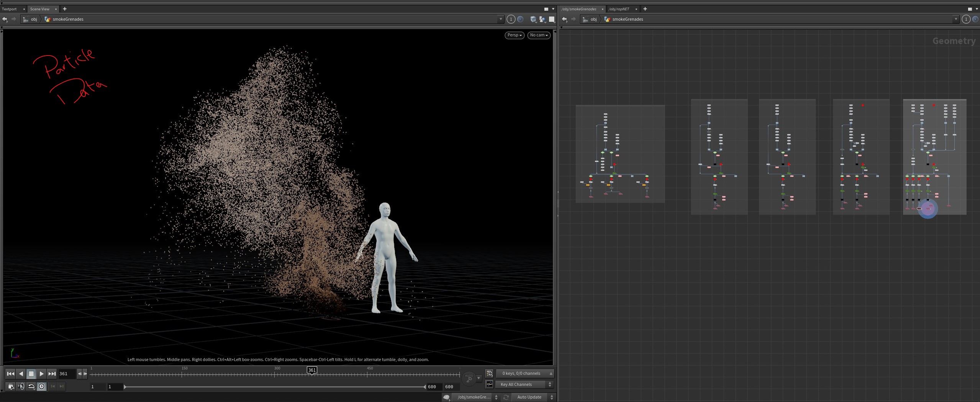Switch to the Textport tab
The image size is (980, 402).
coord(10,9)
